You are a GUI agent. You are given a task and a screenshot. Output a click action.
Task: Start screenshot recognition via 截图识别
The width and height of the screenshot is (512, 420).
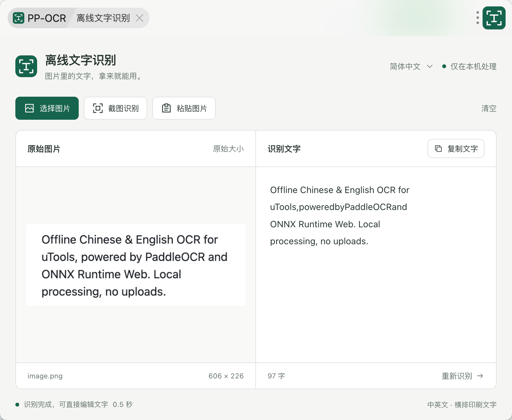[116, 108]
